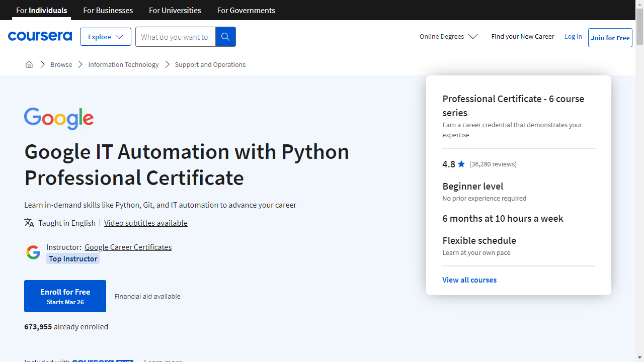Click '6 months at 10 hours a week'
The height and width of the screenshot is (362, 644).
(x=503, y=218)
